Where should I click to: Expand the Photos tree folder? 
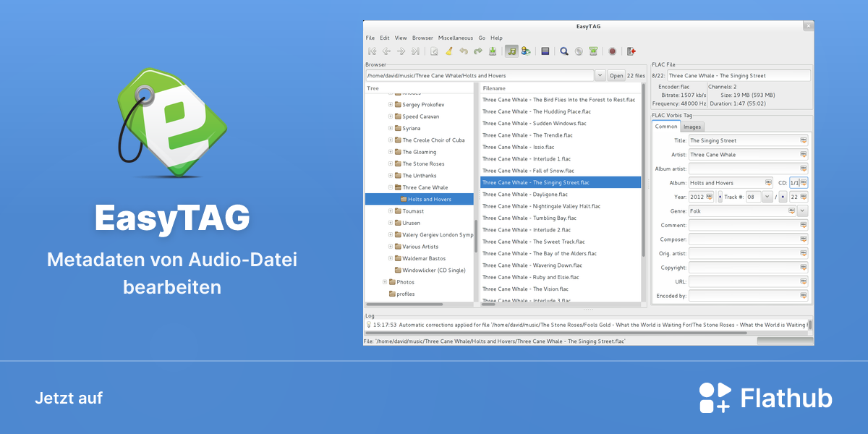coord(385,282)
